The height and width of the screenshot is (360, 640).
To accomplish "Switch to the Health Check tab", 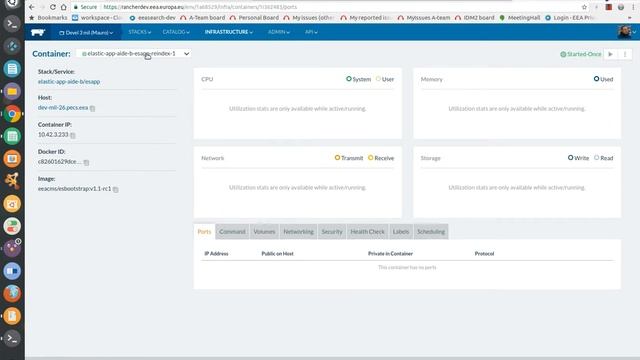I will click(x=367, y=231).
